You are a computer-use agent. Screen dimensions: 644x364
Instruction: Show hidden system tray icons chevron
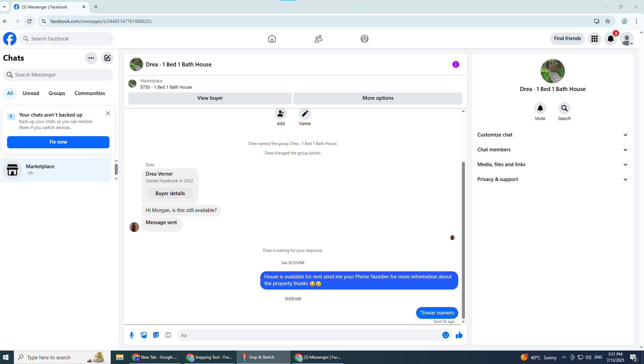(564, 357)
